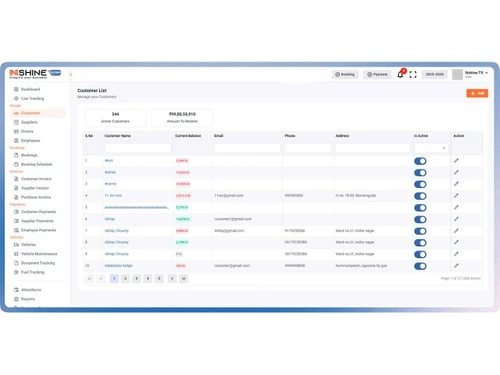Screen dimensions: 500x375
Task: Go to page 5
Action: (x=159, y=278)
